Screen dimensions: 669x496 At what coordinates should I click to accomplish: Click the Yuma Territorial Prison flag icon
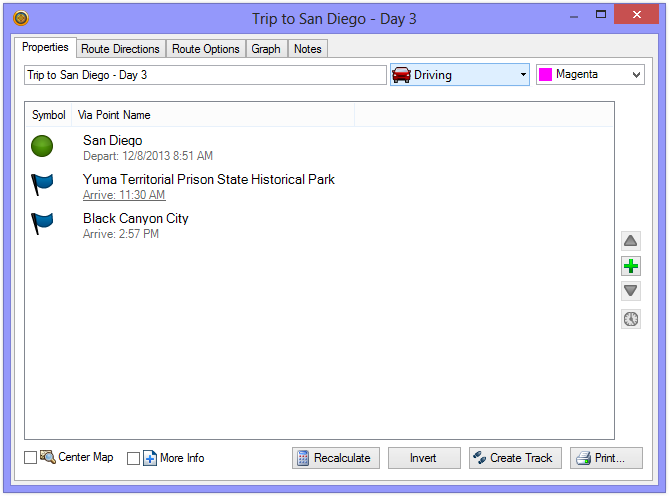[42, 185]
